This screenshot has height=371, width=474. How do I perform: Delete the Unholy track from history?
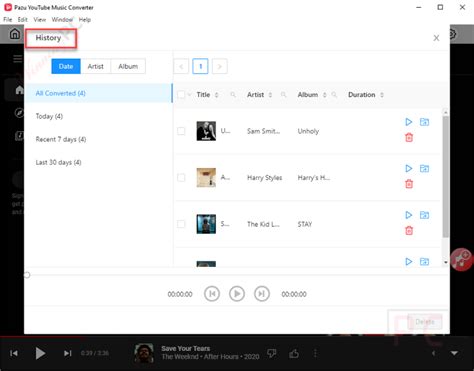(x=409, y=137)
